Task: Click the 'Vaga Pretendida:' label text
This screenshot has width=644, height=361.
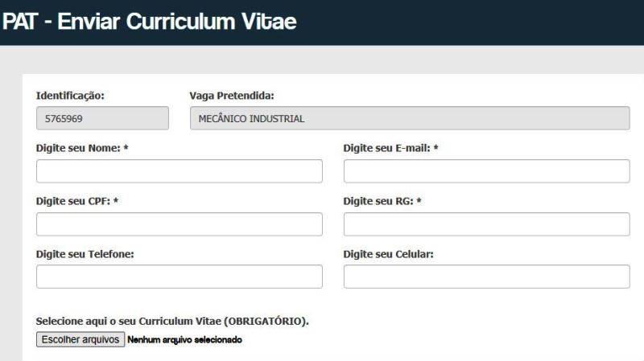Action: (232, 96)
